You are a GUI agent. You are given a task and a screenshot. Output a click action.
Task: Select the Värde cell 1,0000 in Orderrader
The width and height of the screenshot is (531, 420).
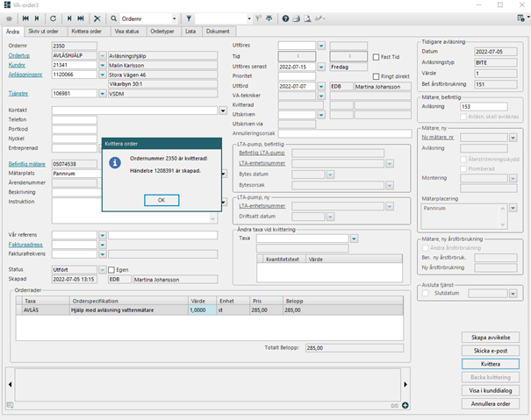202,310
